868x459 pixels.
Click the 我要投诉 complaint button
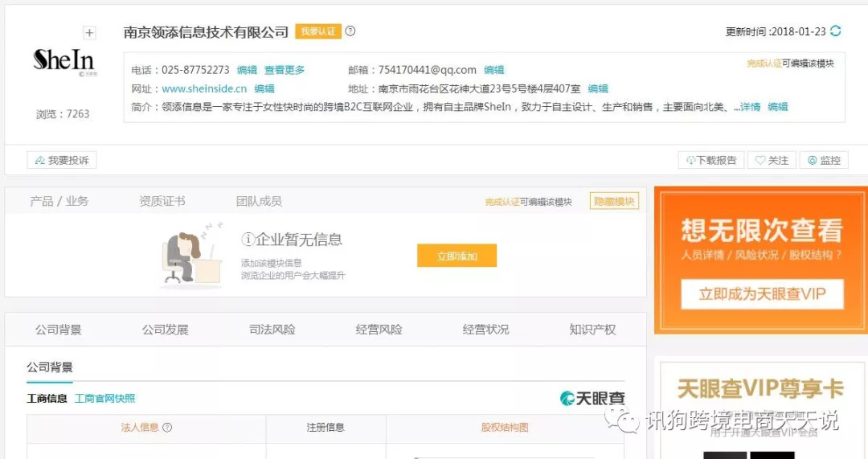[61, 160]
